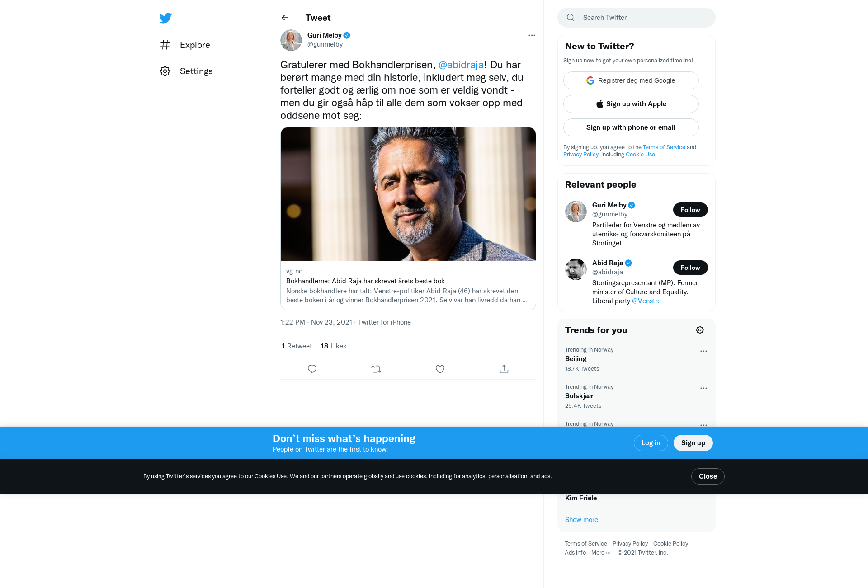Screen dimensions: 868x588
Task: Go back using the arrow icon
Action: (x=285, y=18)
